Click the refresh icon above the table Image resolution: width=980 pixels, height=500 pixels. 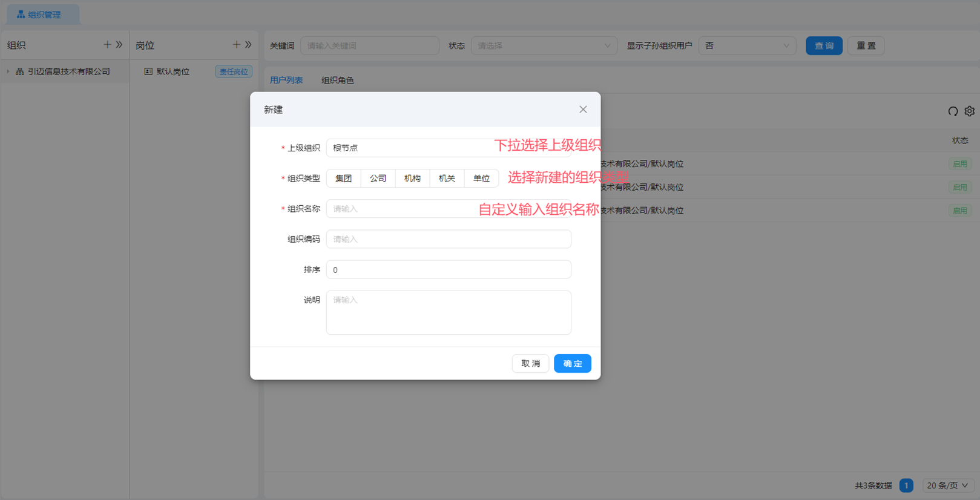tap(953, 111)
